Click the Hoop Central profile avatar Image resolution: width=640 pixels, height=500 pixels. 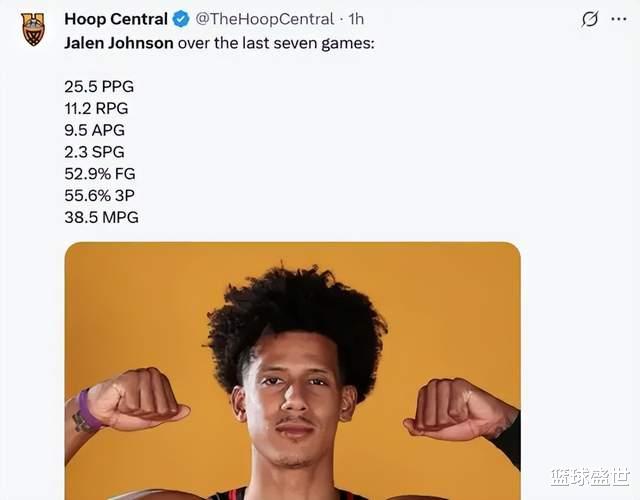click(33, 29)
